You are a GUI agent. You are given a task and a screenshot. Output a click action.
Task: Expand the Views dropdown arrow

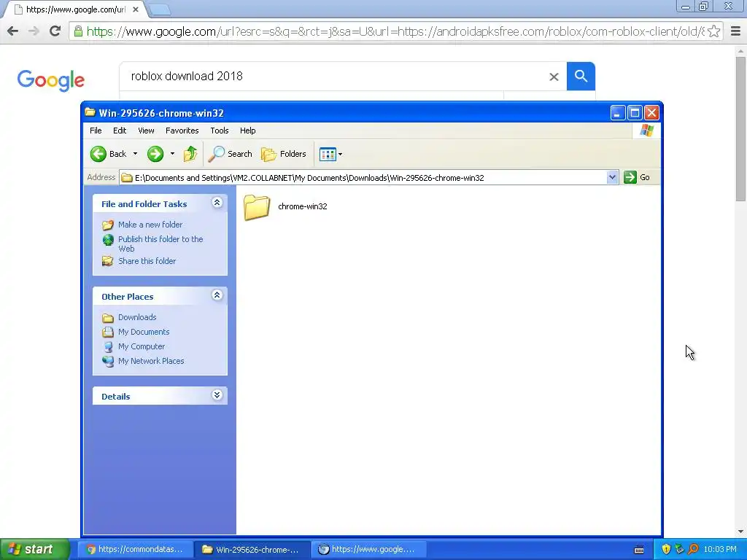[x=340, y=155]
